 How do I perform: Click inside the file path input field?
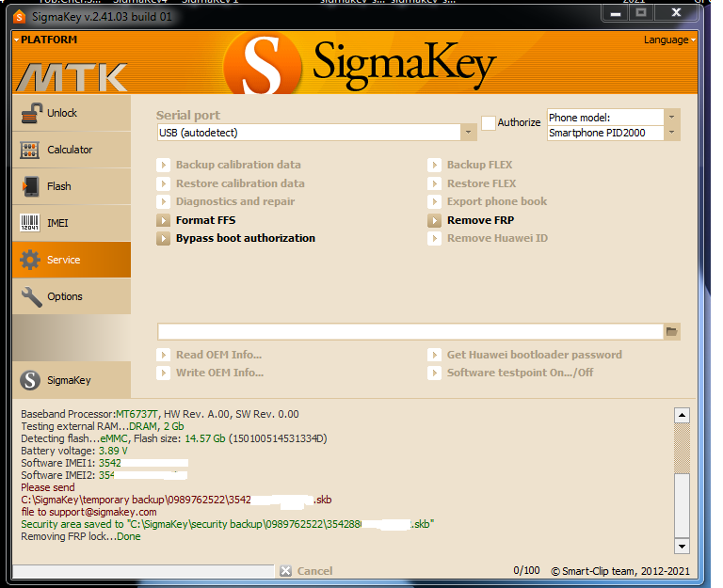[x=410, y=331]
